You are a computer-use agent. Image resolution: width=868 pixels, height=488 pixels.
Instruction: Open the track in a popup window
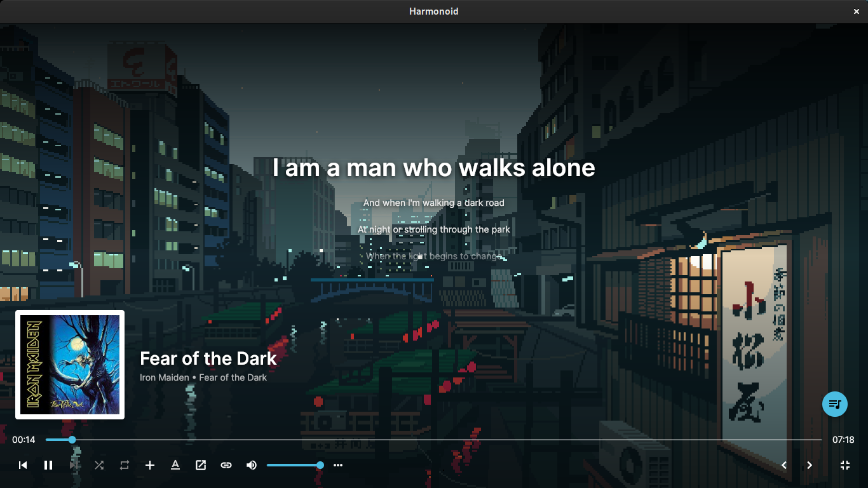coord(201,465)
